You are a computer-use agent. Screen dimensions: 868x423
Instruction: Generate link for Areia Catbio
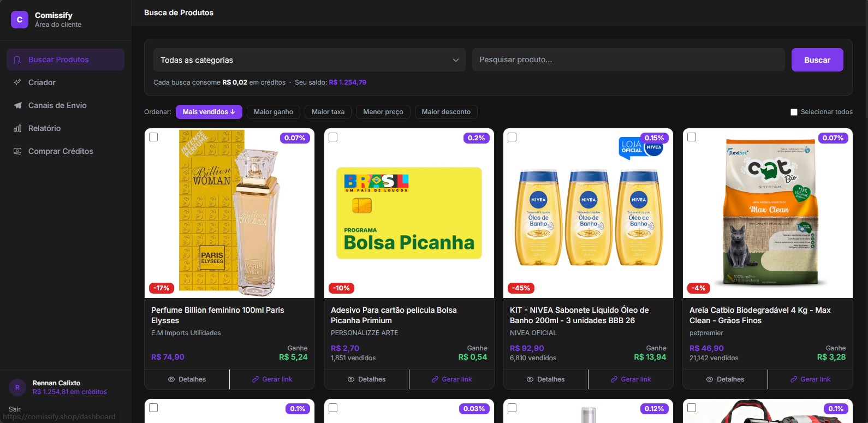click(810, 379)
